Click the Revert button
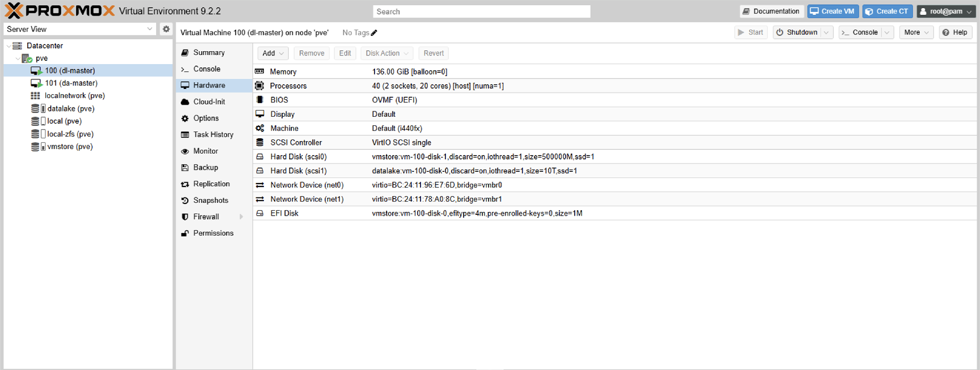 click(x=433, y=53)
